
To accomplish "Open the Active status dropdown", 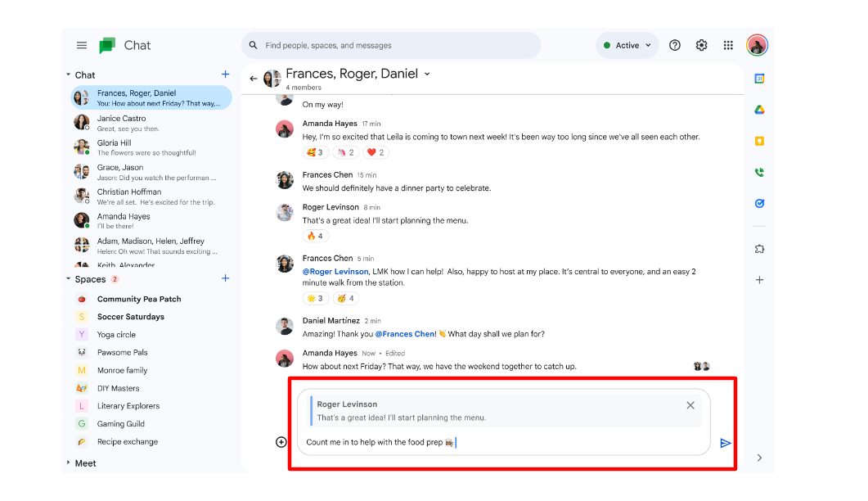I will (x=627, y=46).
